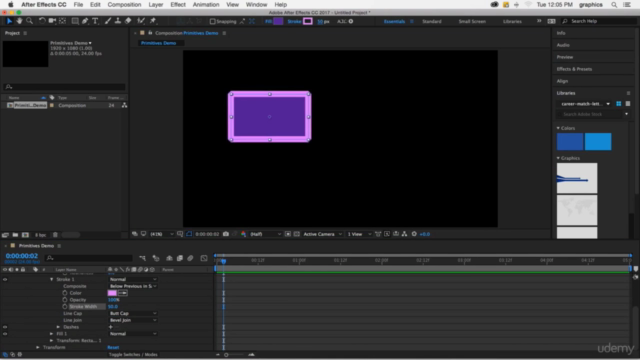Click Toggle Switches / Modes
This screenshot has height=360, width=640.
(x=133, y=355)
